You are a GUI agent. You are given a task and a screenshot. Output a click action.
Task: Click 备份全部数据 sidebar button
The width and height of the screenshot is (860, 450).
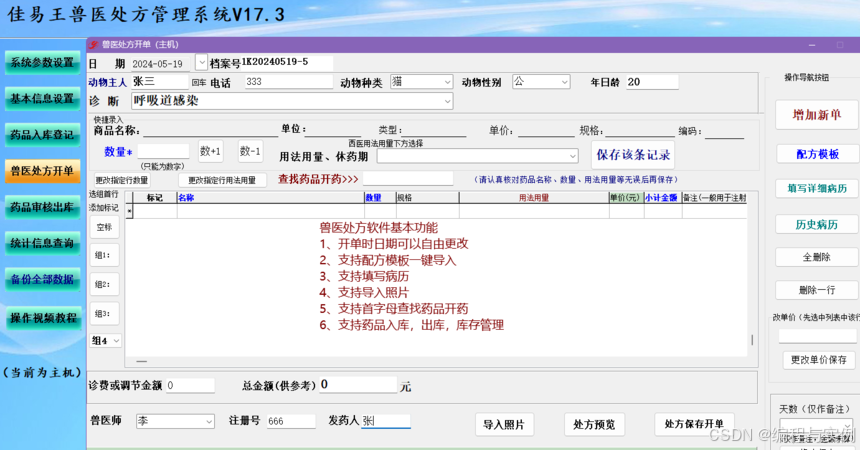tap(42, 279)
